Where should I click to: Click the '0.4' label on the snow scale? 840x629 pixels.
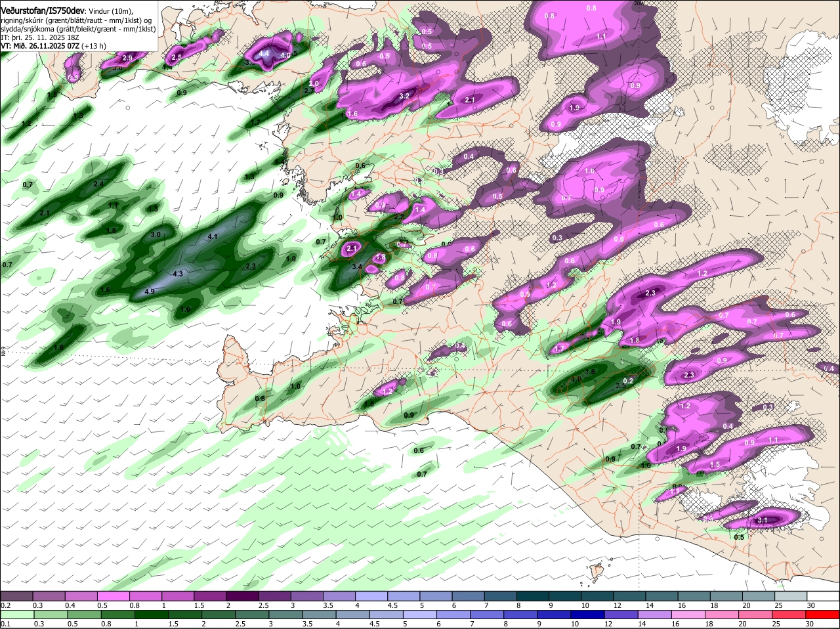[x=70, y=605]
